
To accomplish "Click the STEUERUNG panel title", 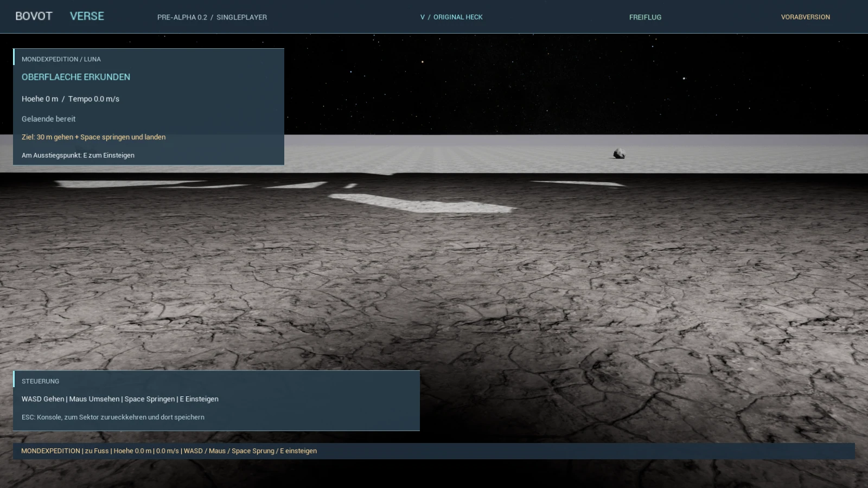I will [41, 381].
